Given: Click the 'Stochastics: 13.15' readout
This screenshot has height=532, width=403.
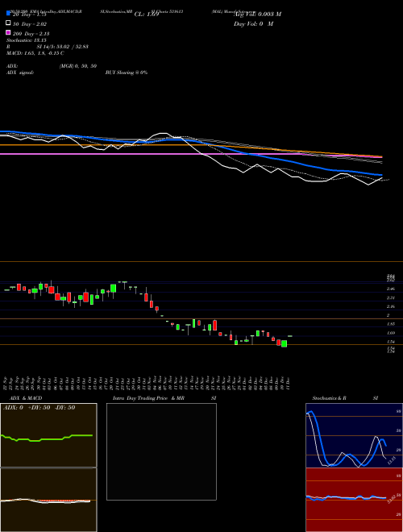Looking at the screenshot, I should click(x=26, y=40).
